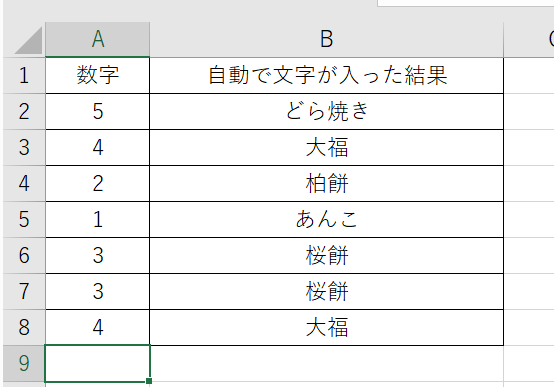The image size is (554, 387).
Task: Click cell B8 with 大福
Action: tap(326, 328)
